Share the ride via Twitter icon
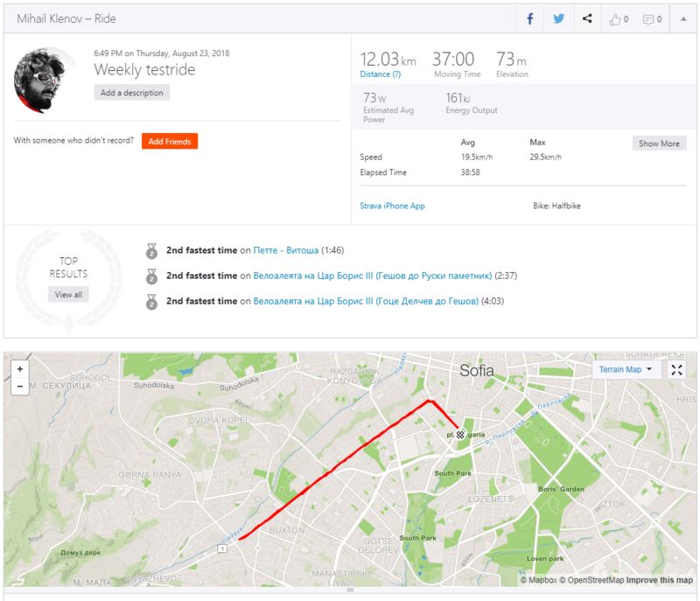 pyautogui.click(x=558, y=18)
